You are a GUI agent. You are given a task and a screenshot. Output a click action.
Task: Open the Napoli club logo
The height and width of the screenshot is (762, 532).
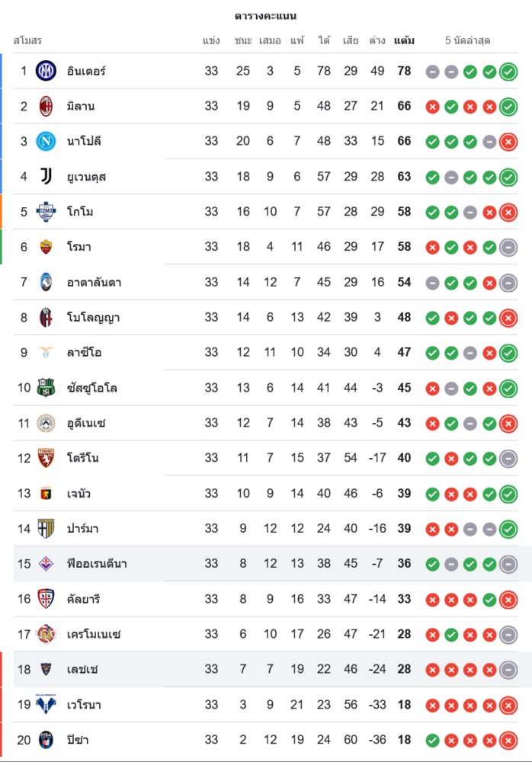pos(46,141)
